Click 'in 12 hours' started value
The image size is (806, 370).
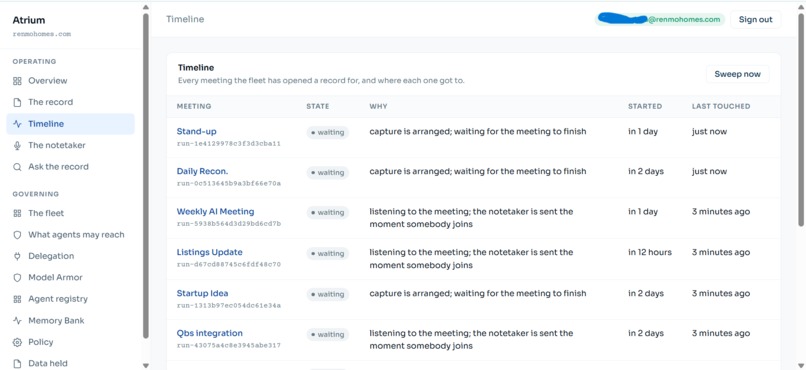pos(650,252)
